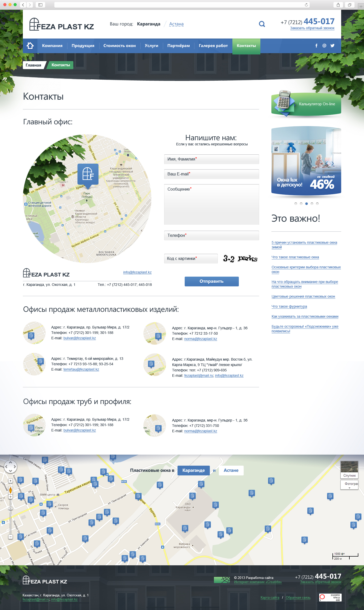This screenshot has height=610, width=364.
Task: Zoom out with map minus button
Action: coord(11,537)
